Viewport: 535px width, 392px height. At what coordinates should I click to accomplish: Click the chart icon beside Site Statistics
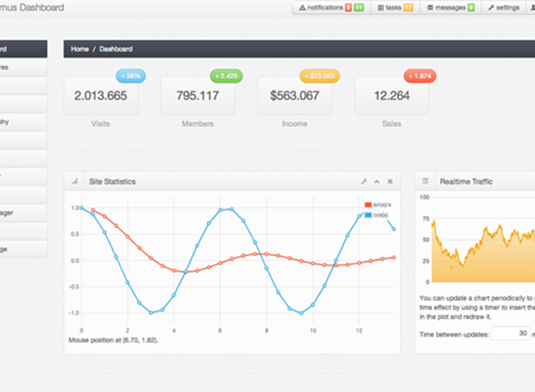[74, 182]
